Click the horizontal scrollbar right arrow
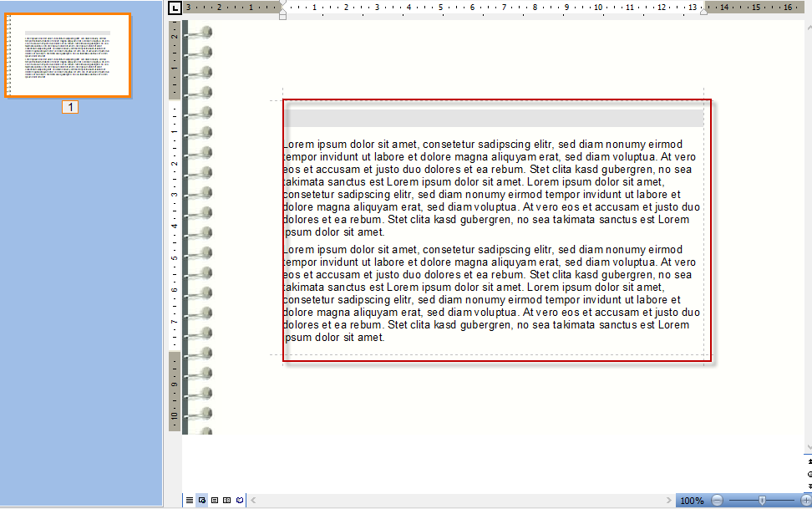Screen dimensions: 812x509 pyautogui.click(x=668, y=500)
